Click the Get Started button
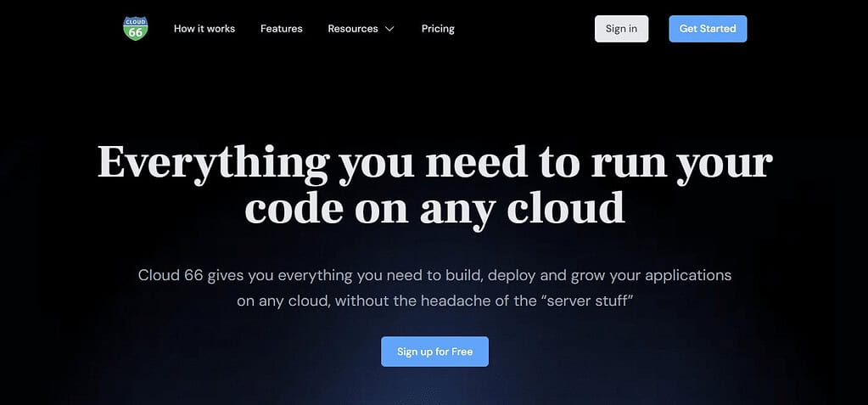The image size is (868, 405). click(x=708, y=29)
